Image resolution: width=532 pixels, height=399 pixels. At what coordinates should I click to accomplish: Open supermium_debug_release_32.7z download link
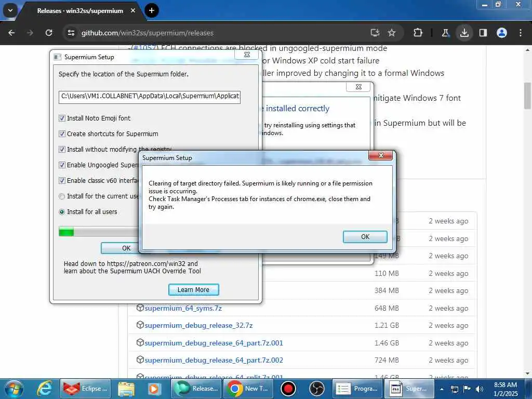coord(198,325)
